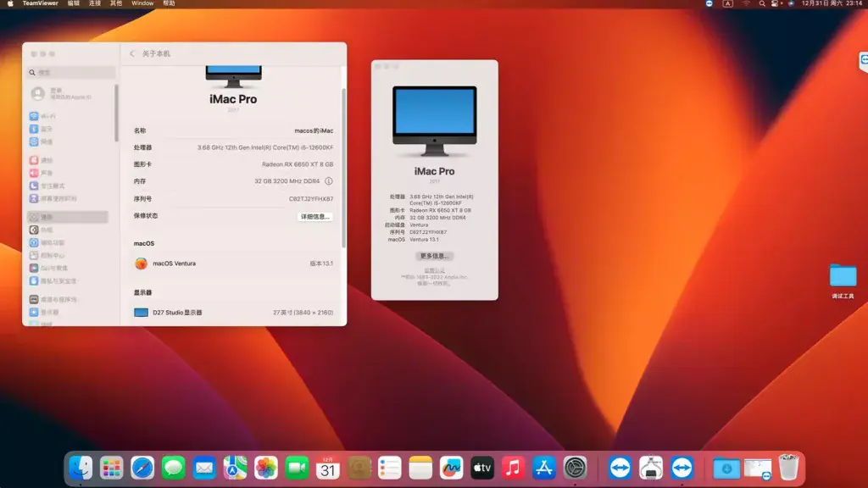The width and height of the screenshot is (868, 488).
Task: Click the input source A icon in menu bar
Action: click(x=728, y=3)
